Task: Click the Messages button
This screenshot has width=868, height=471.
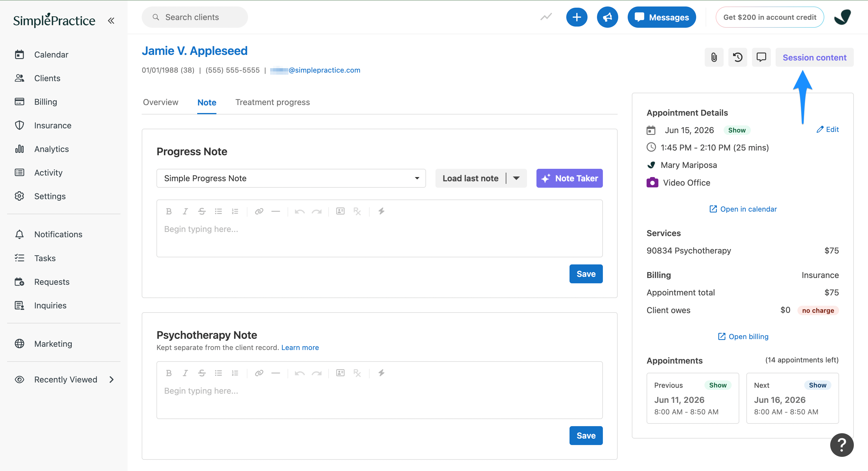Action: coord(661,17)
